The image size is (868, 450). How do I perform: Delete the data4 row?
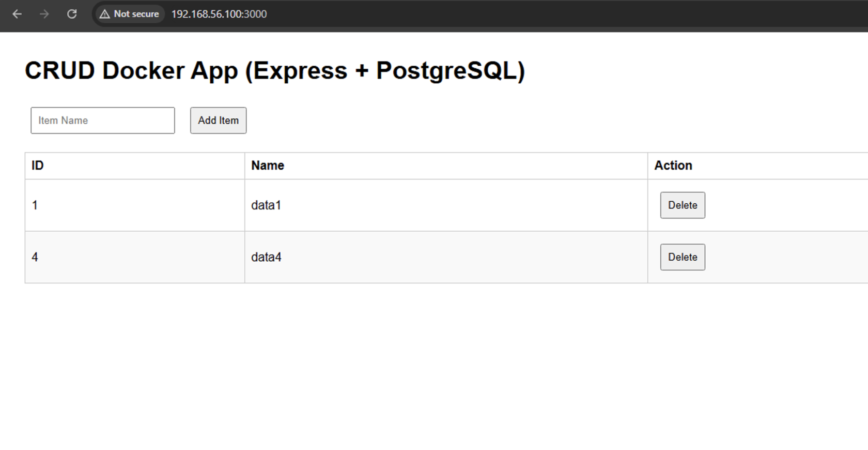coord(682,257)
